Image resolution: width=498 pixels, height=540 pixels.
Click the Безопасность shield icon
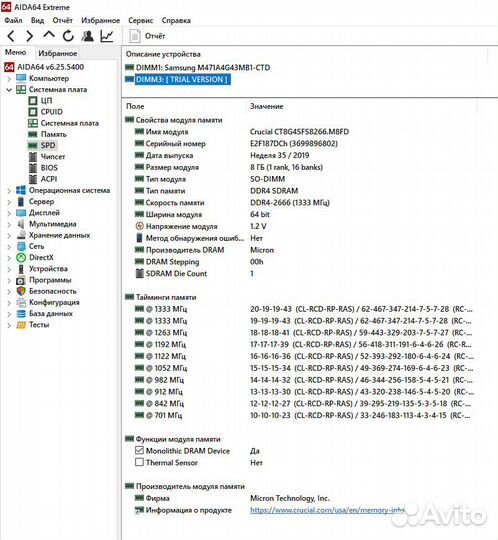tap(21, 291)
